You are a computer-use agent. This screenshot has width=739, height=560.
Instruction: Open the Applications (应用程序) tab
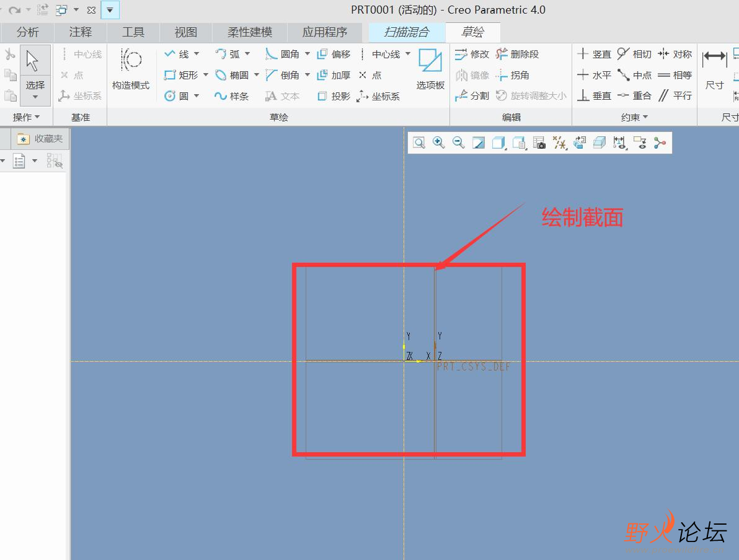pyautogui.click(x=325, y=32)
